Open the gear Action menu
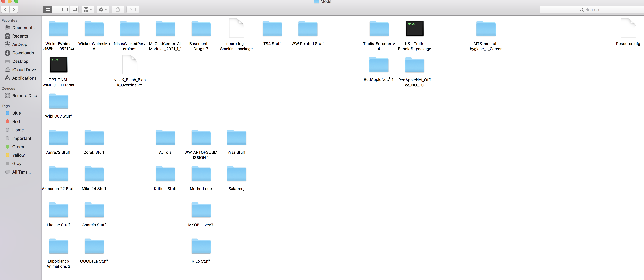Image resolution: width=644 pixels, height=280 pixels. [103, 10]
